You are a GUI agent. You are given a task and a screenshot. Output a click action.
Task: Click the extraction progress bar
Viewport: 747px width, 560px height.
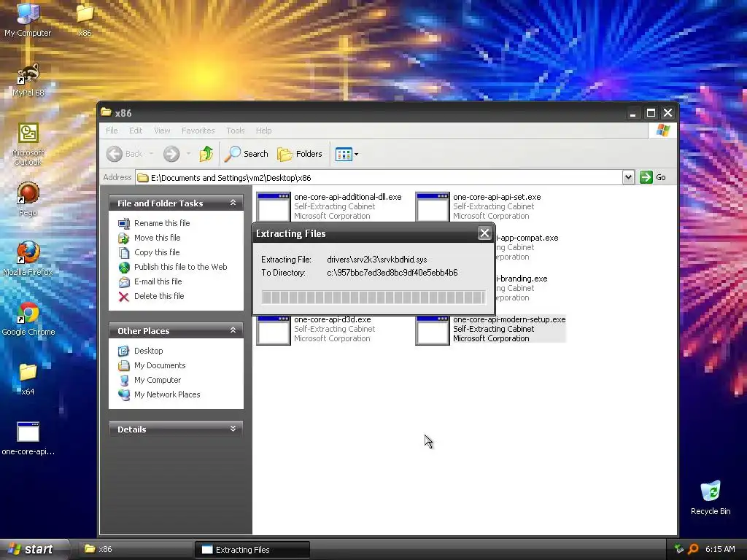pos(373,297)
